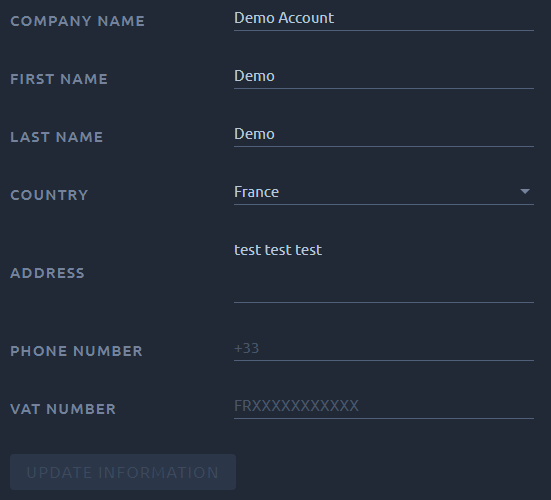Click the selected 'France' country value

[257, 192]
